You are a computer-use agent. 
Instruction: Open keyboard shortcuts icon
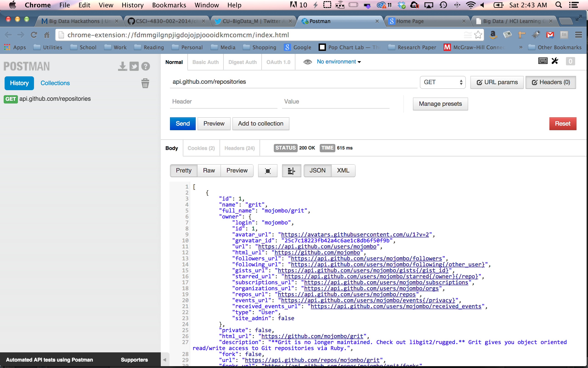pyautogui.click(x=543, y=61)
